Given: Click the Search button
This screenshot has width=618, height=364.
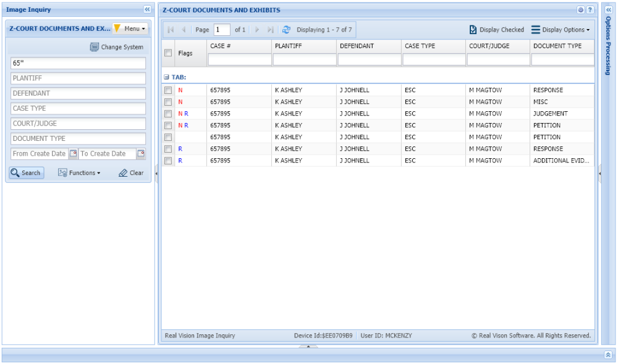Looking at the screenshot, I should [x=27, y=172].
